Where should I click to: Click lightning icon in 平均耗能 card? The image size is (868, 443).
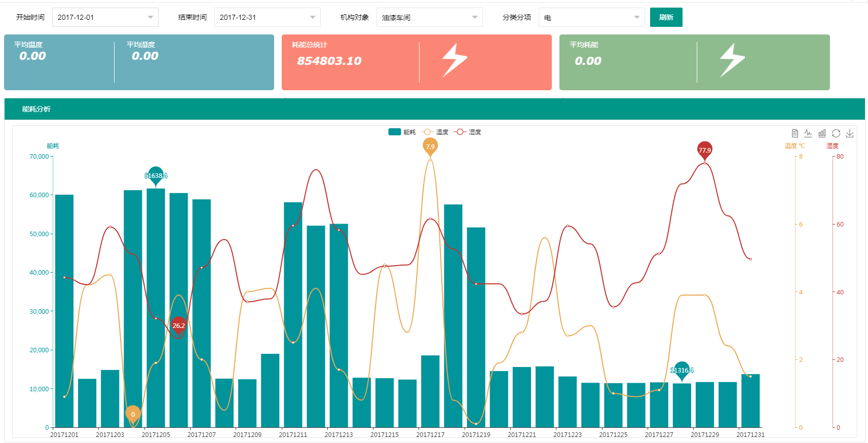pyautogui.click(x=732, y=60)
